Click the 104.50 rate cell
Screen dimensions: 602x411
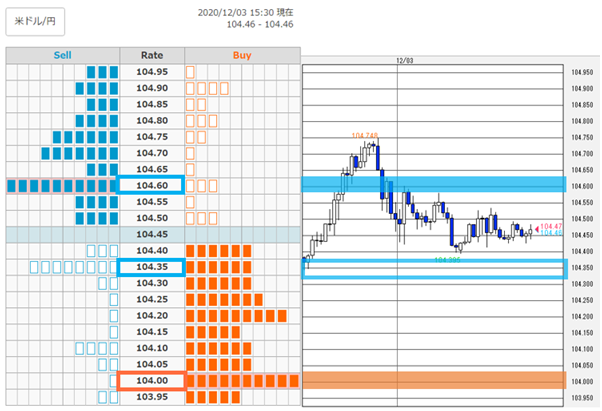pos(152,218)
